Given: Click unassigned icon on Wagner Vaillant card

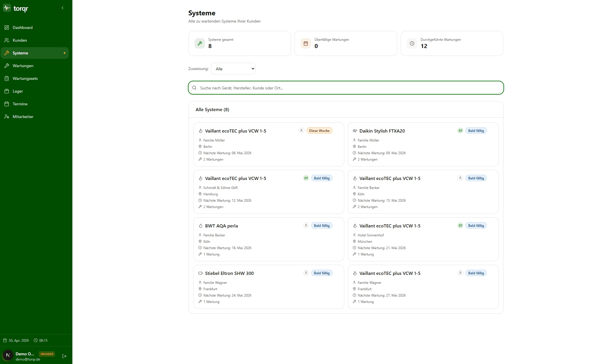Looking at the screenshot, I should tap(460, 273).
